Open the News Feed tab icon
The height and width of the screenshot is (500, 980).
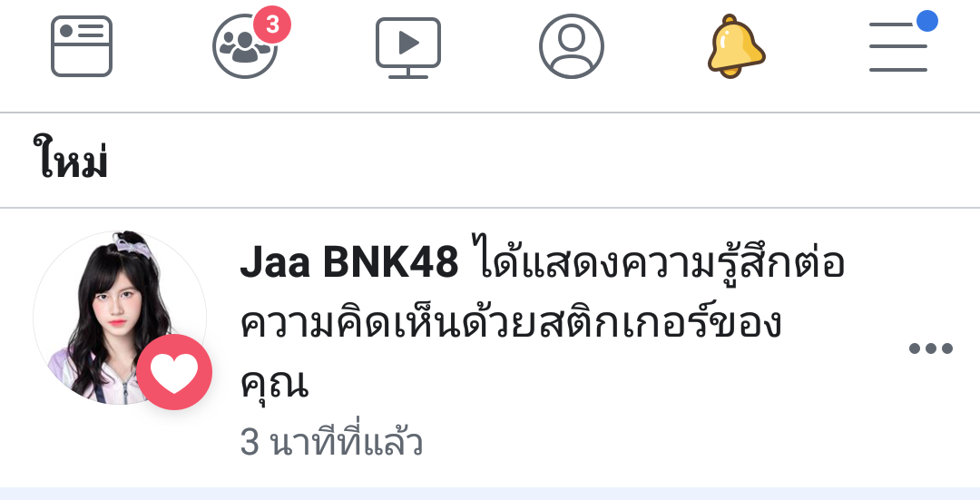[x=82, y=46]
